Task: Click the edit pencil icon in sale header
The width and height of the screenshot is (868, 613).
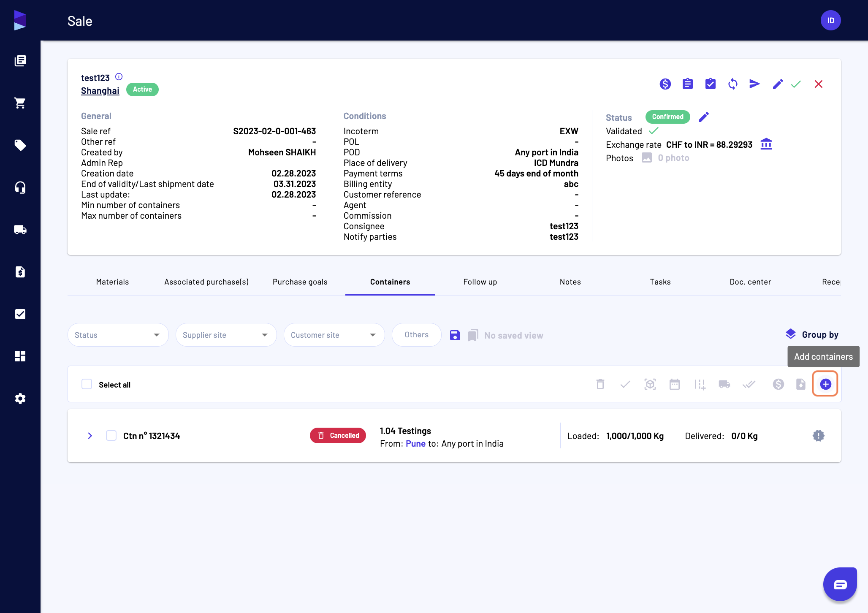Action: [x=778, y=84]
